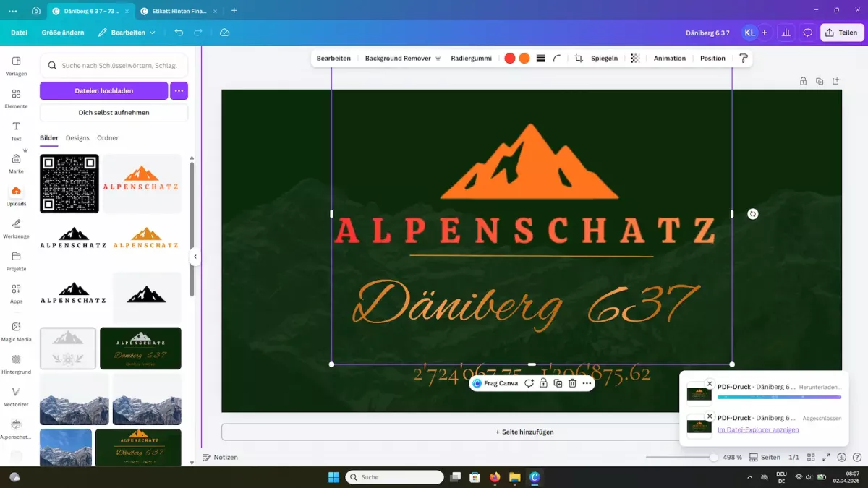Open the Elemente panel in the sidebar
The width and height of the screenshot is (868, 488).
pyautogui.click(x=16, y=98)
